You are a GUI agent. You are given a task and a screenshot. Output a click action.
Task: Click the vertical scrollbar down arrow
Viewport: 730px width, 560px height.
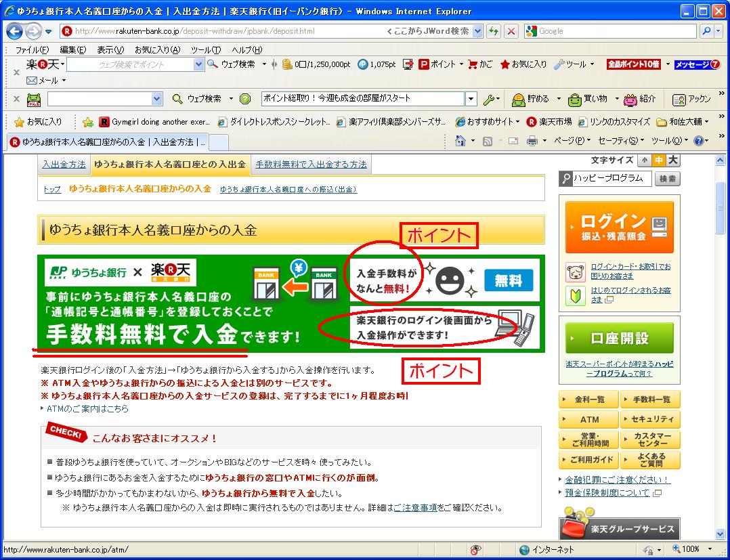pyautogui.click(x=721, y=534)
